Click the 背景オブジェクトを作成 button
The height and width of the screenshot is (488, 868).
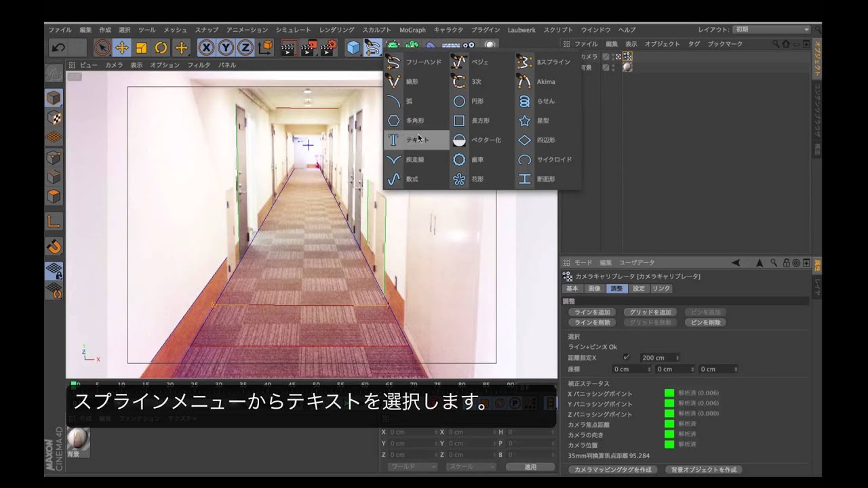click(x=703, y=469)
